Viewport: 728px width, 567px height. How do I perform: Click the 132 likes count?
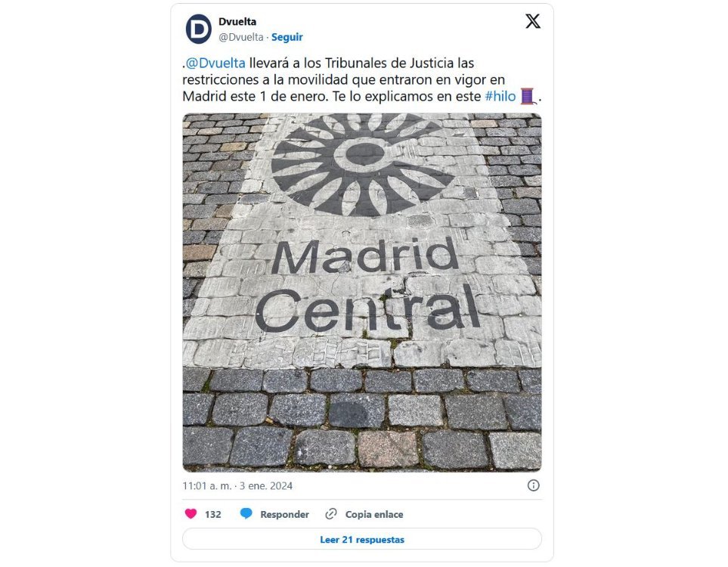(x=213, y=515)
